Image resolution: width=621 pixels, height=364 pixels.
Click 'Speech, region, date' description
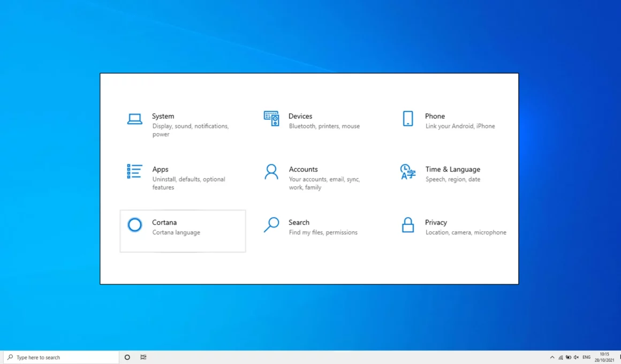click(x=453, y=179)
